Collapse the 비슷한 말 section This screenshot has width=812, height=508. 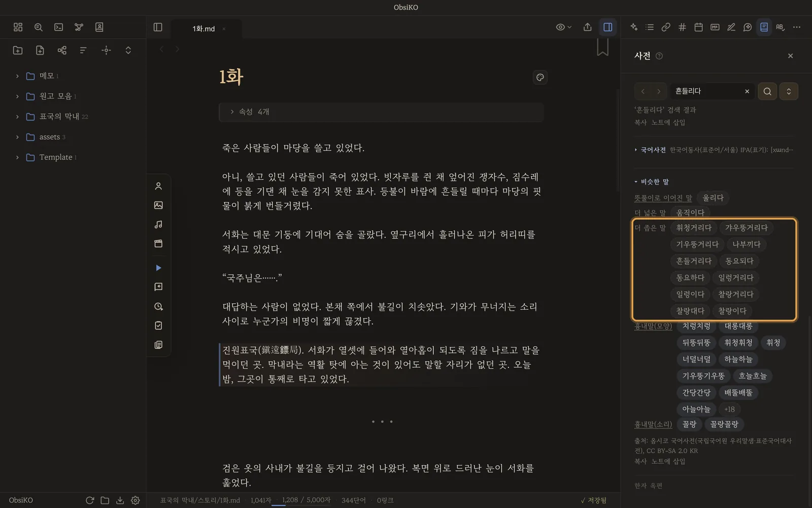(652, 182)
